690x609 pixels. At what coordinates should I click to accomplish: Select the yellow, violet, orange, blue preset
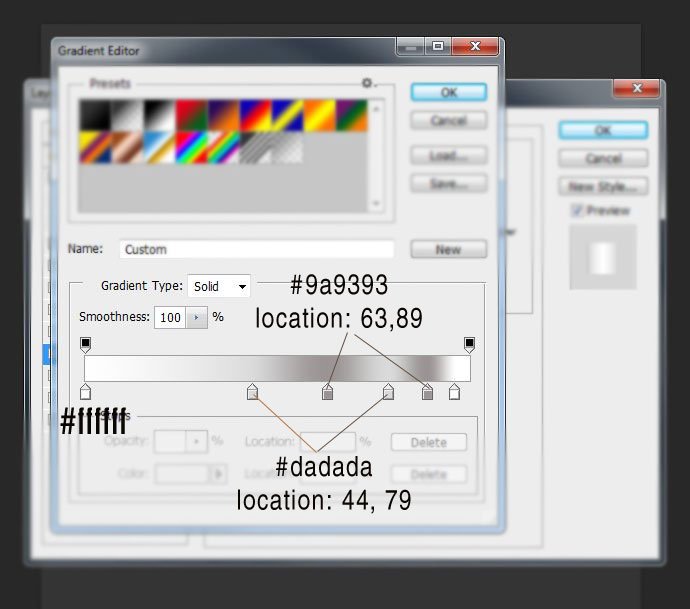point(95,148)
